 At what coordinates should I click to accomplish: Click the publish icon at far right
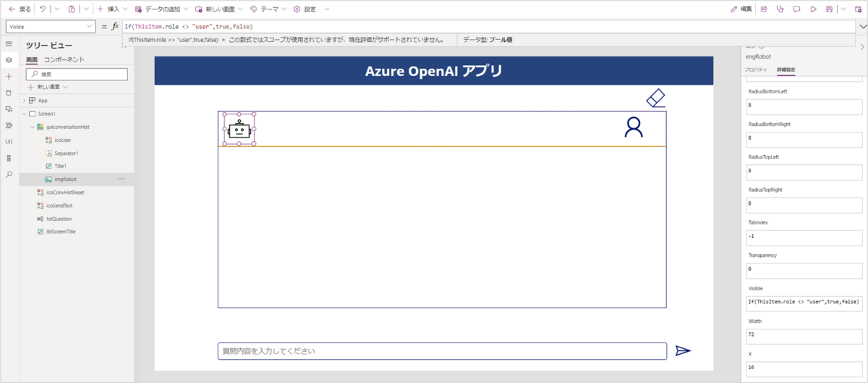tap(856, 9)
